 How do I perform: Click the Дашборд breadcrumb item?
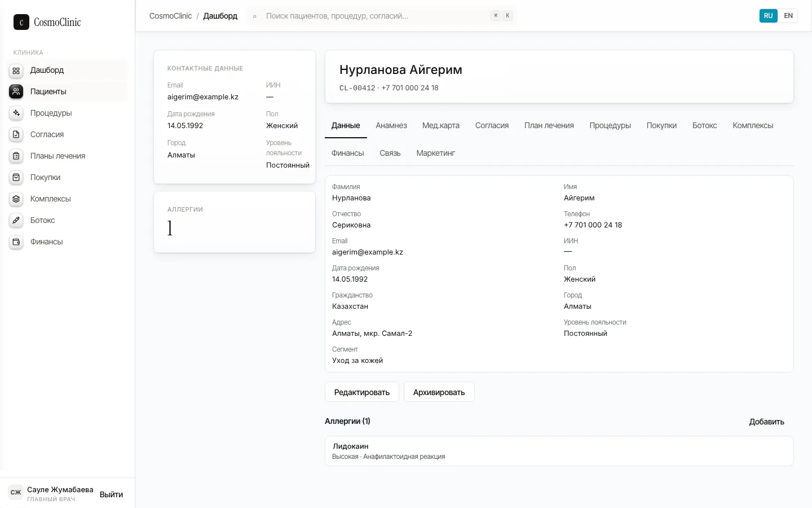click(220, 16)
